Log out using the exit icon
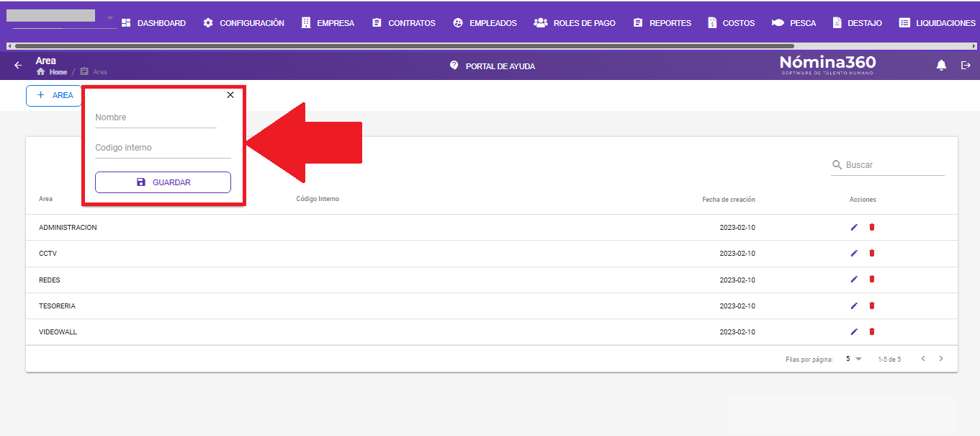 [x=966, y=66]
